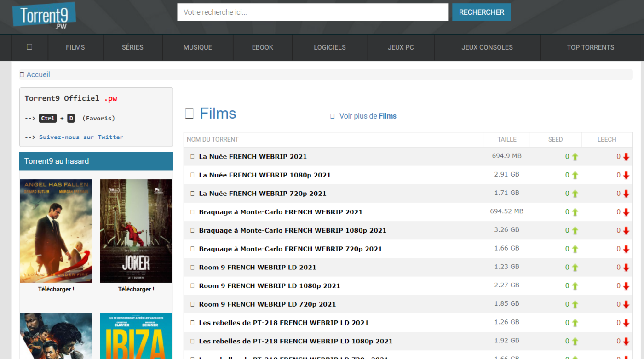Screen dimensions: 644x359
Task: Open the home icon in navigation bar
Action: (x=29, y=47)
